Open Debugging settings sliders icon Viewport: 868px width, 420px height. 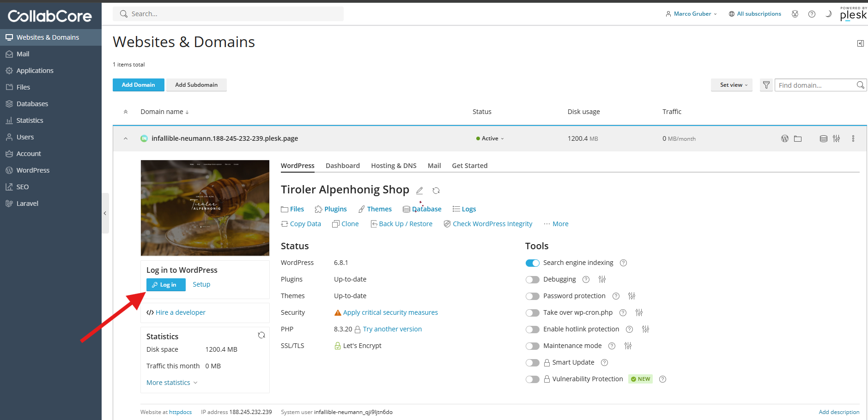point(602,279)
